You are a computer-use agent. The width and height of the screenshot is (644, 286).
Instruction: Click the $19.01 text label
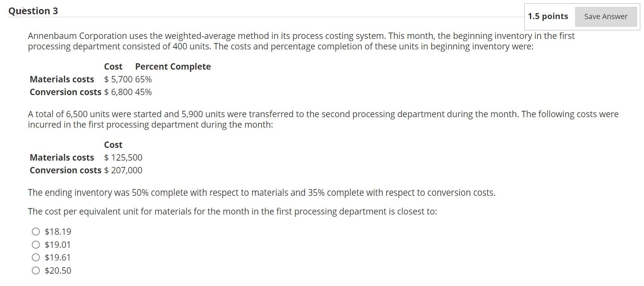pos(58,244)
